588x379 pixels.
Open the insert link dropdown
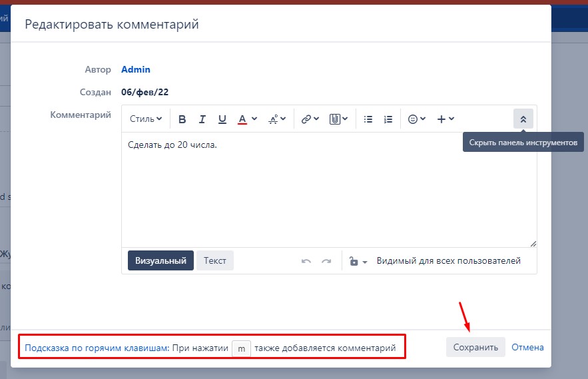(310, 119)
